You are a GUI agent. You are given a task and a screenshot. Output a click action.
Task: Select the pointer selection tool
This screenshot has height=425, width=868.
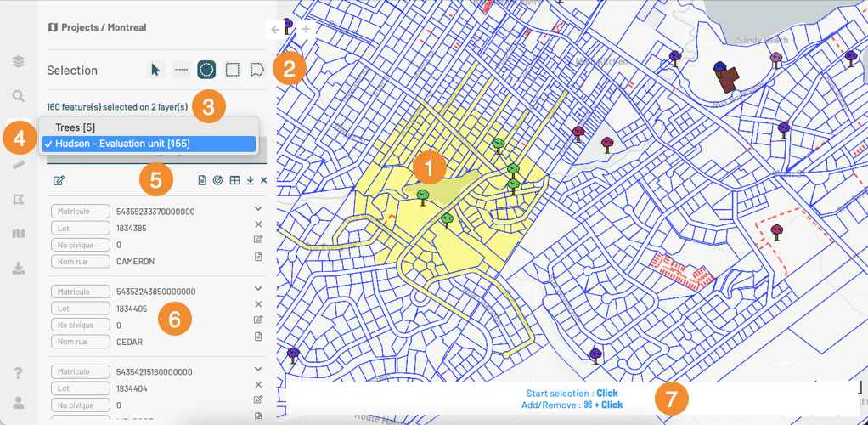155,70
